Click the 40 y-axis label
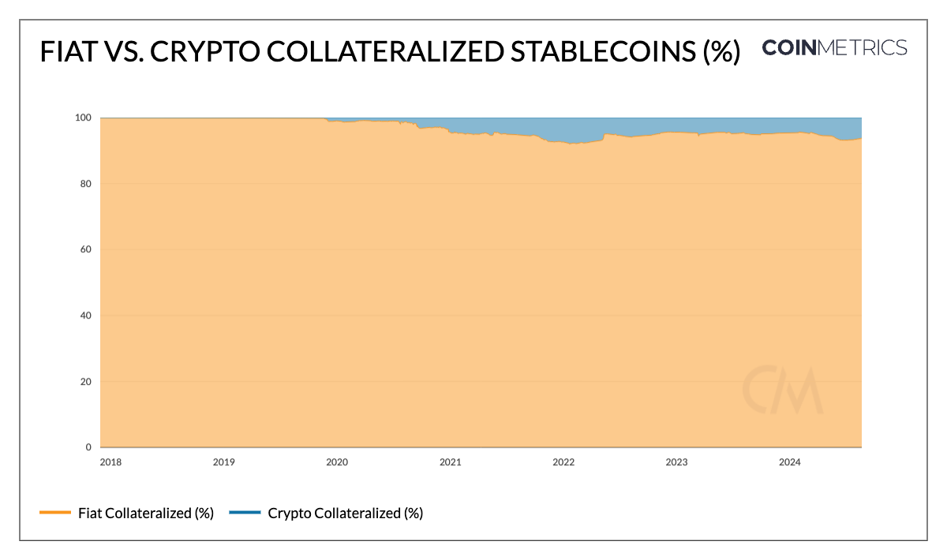Viewport: 947px width, 560px height. click(88, 315)
